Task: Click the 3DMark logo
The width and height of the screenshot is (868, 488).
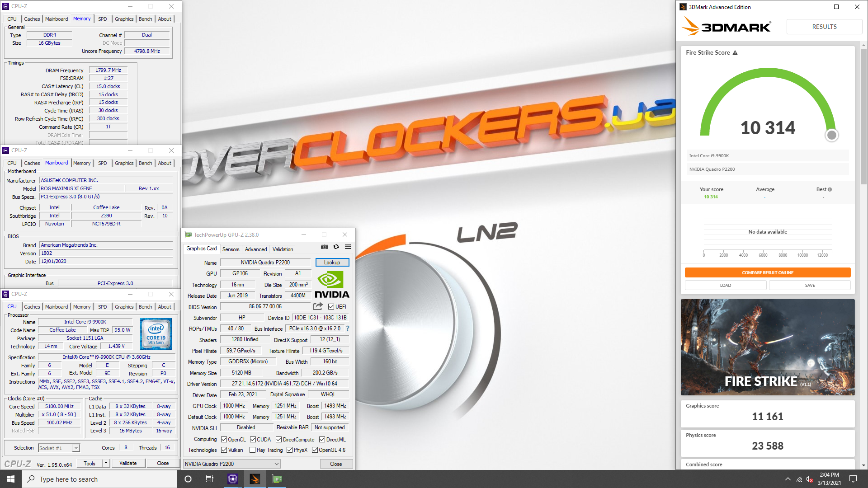Action: click(x=726, y=26)
